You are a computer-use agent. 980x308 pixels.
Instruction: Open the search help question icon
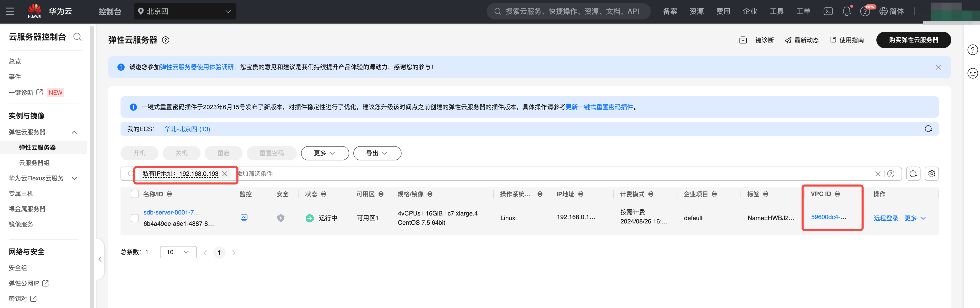tap(891, 174)
